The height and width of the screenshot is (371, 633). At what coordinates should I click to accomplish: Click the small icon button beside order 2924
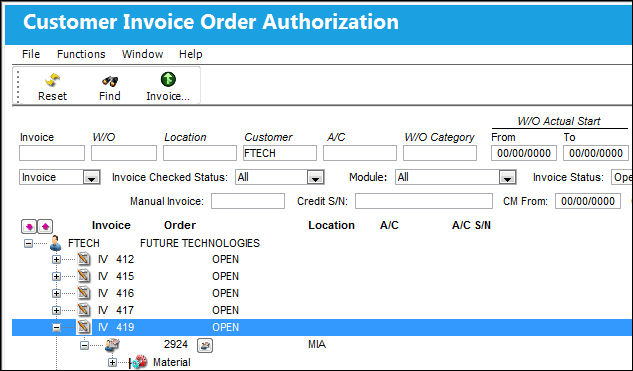point(205,345)
